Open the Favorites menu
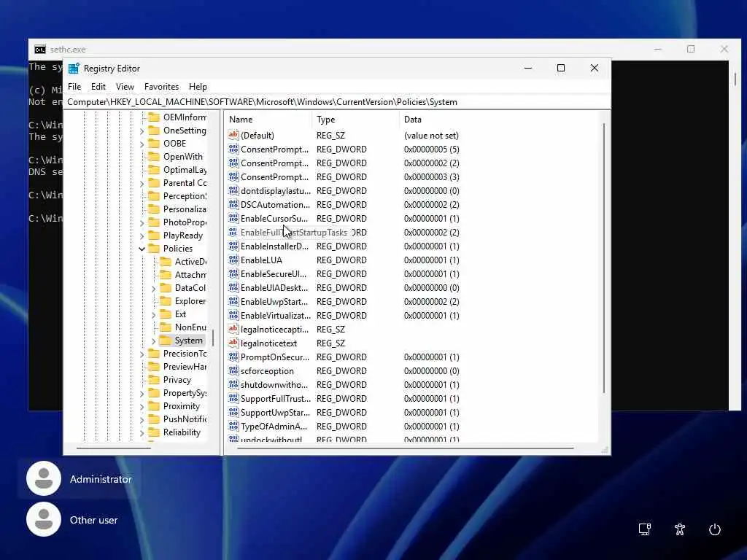 point(161,87)
